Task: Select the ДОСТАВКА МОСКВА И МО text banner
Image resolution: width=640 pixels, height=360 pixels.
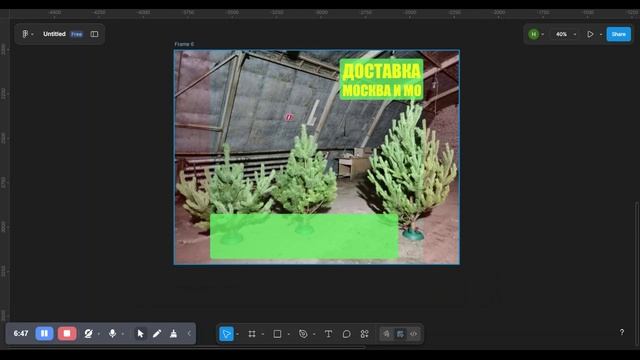Action: [381, 80]
